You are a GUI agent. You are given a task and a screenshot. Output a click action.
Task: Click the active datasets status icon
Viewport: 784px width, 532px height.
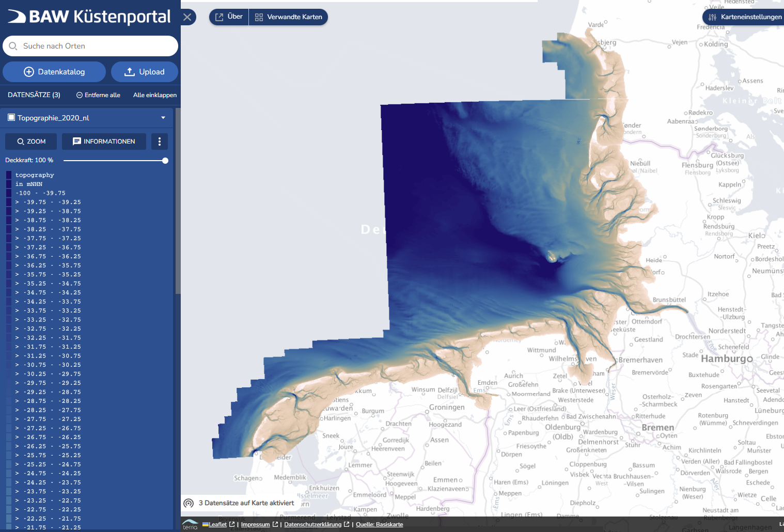(189, 503)
